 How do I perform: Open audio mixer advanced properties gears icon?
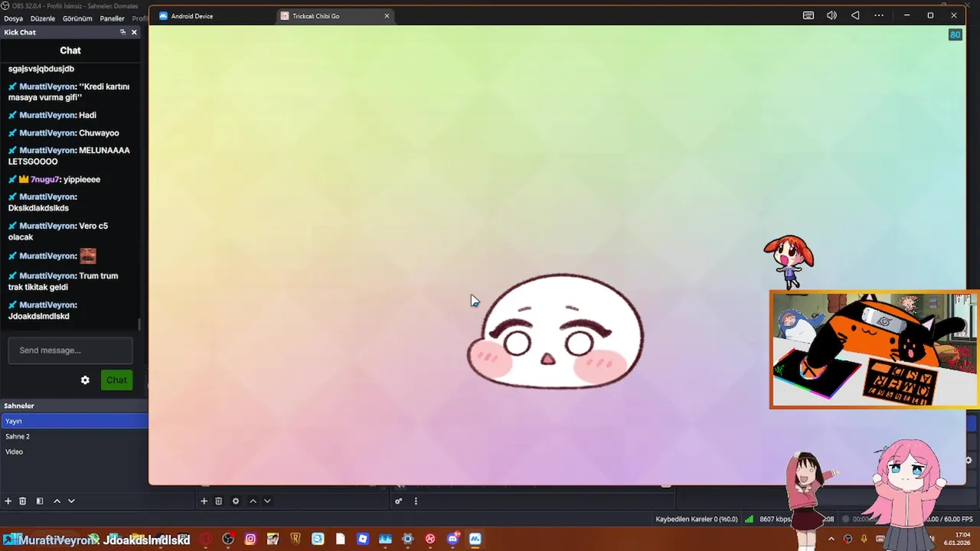[398, 501]
